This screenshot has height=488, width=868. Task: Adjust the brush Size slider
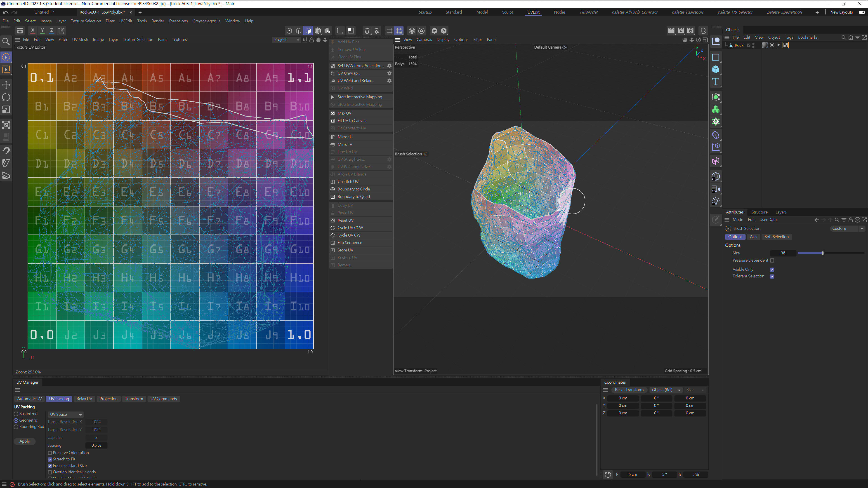[823, 253]
